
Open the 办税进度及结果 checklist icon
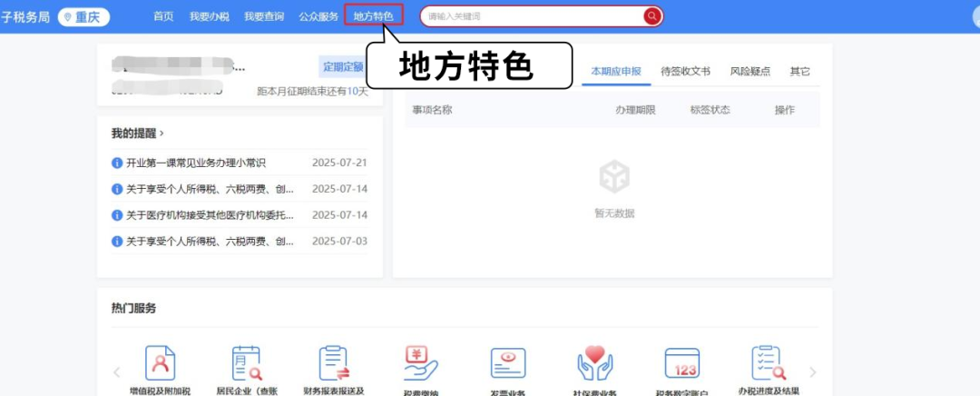coord(769,362)
